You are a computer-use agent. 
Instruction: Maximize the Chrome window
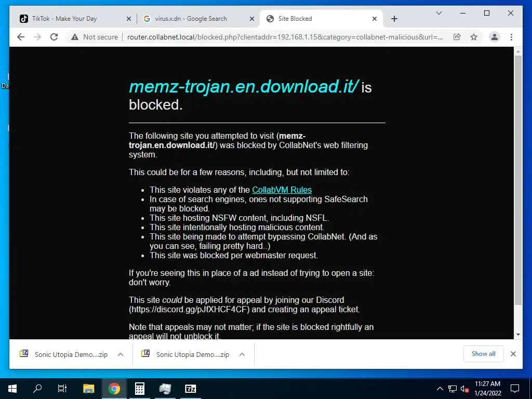coord(486,13)
